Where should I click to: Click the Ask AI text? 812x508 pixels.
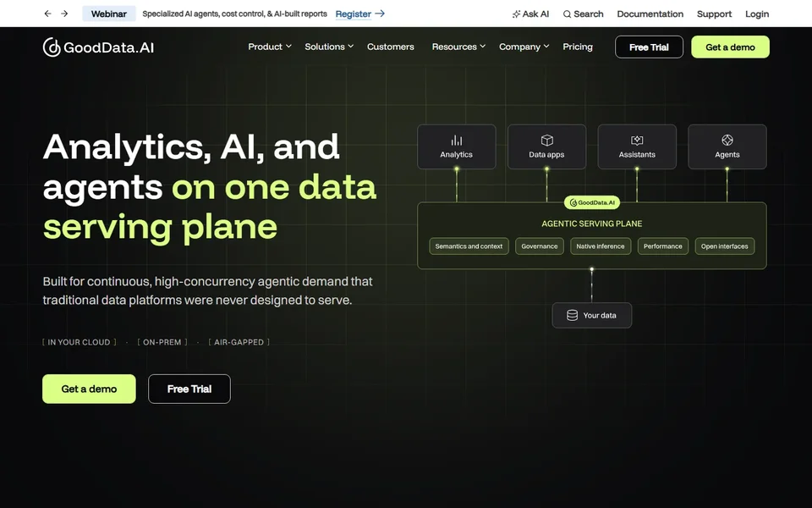pyautogui.click(x=535, y=14)
